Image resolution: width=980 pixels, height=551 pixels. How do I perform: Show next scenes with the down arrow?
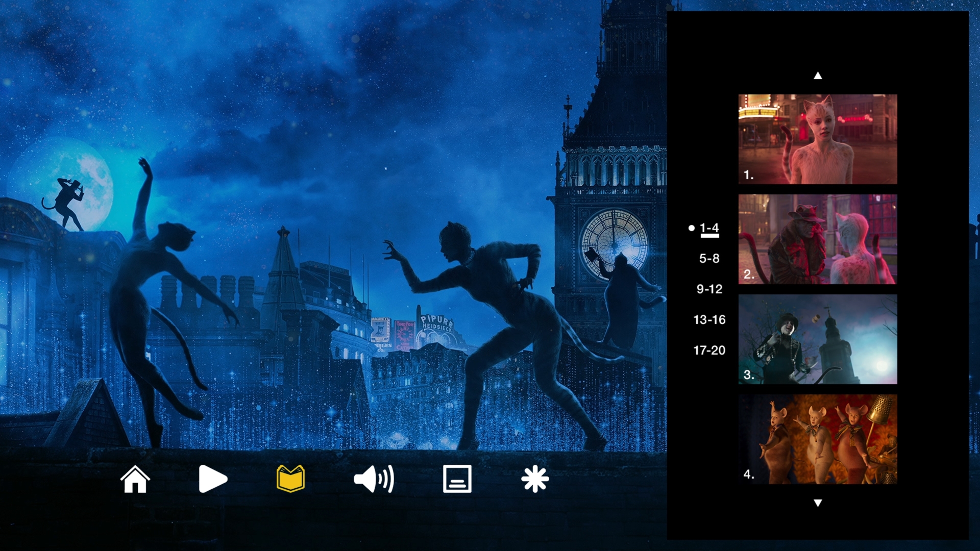[x=818, y=503]
